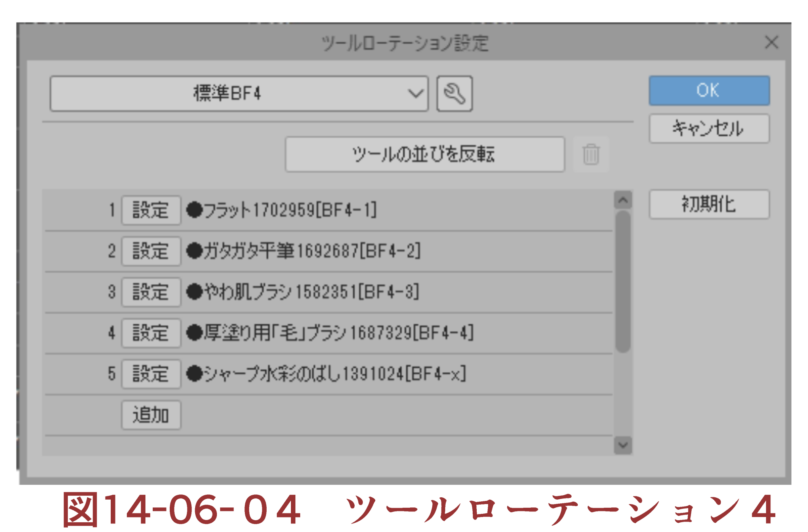Click ツールの並びを反転 button
The height and width of the screenshot is (532, 808).
click(425, 154)
